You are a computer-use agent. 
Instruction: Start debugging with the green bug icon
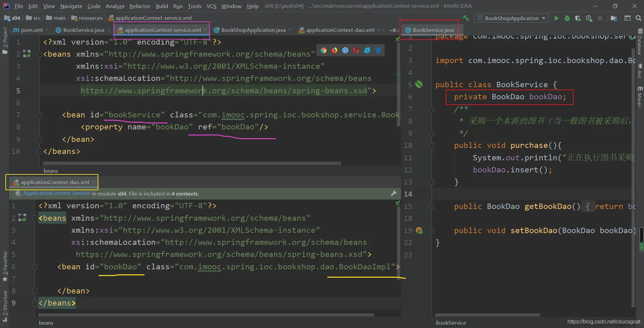pyautogui.click(x=567, y=18)
